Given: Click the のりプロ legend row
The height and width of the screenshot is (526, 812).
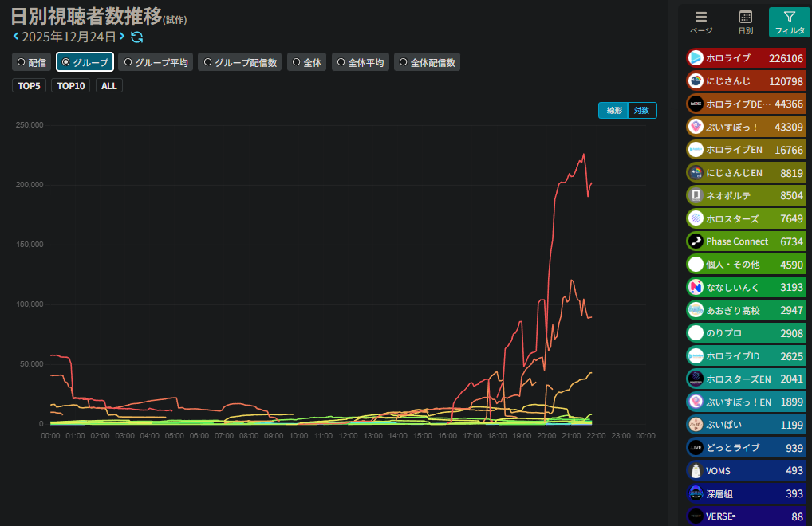Looking at the screenshot, I should pyautogui.click(x=746, y=333).
